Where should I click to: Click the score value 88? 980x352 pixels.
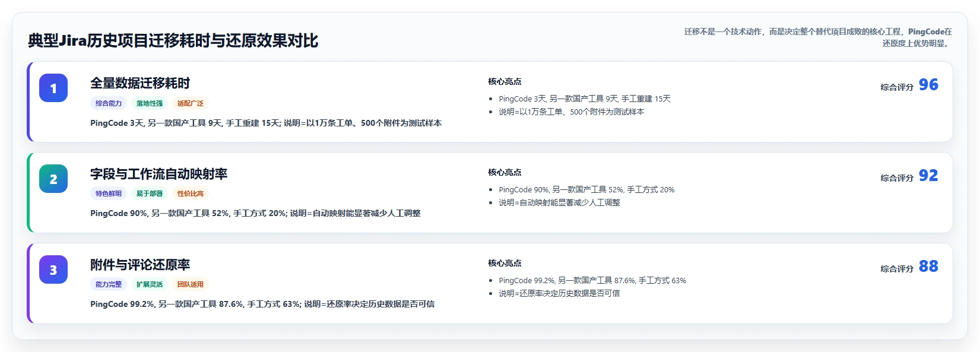(928, 267)
